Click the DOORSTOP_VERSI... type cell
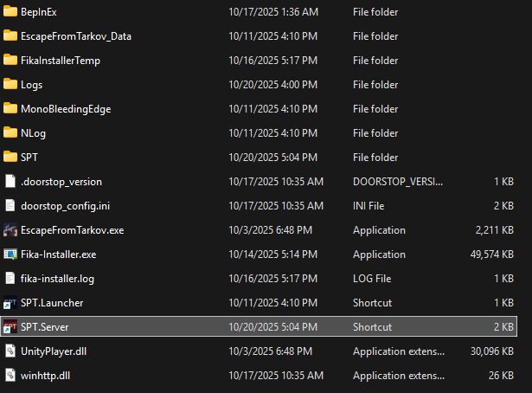Image resolution: width=532 pixels, height=393 pixels. 397,182
